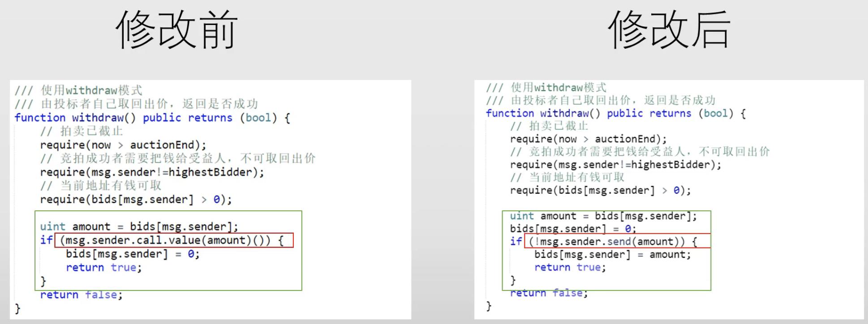
Task: Click comment '由投标者自己取回出价' in left panel
Action: click(104, 104)
